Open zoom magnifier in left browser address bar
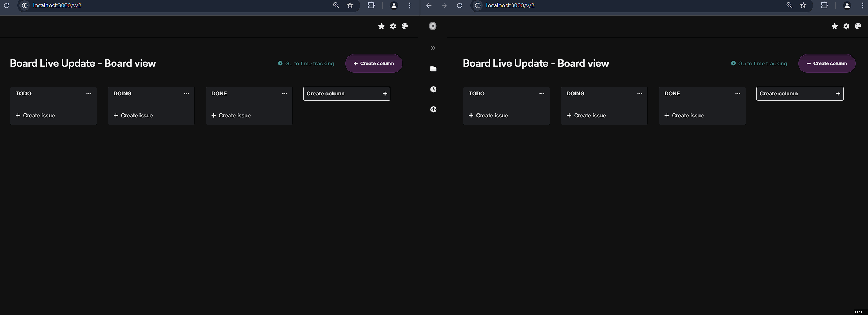Image resolution: width=868 pixels, height=315 pixels. pos(336,5)
